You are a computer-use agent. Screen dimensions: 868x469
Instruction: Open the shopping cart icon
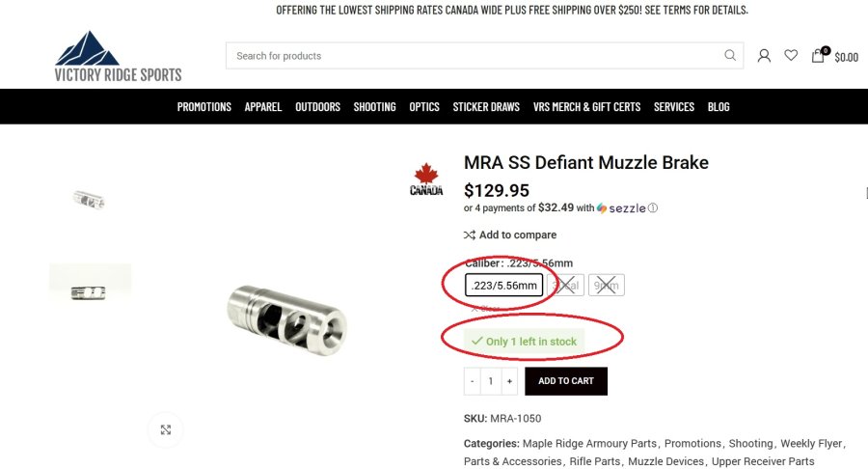coord(819,56)
